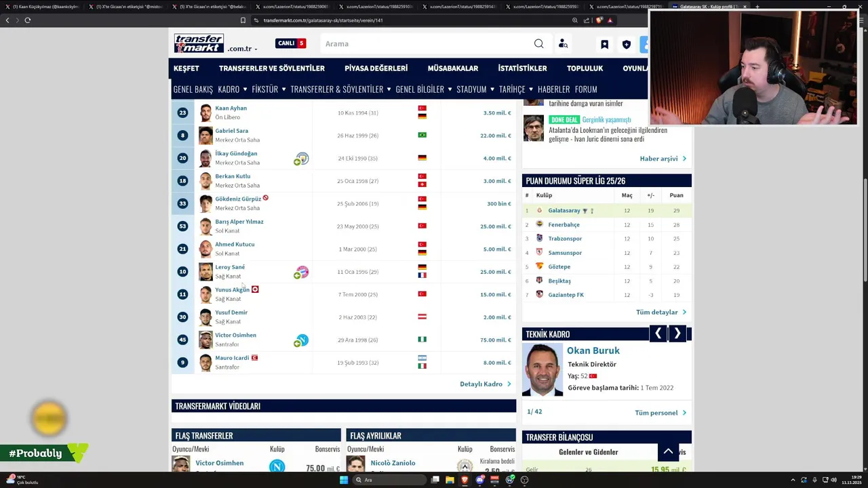The image size is (868, 488).
Task: Show the previous staff member in Teknik Kadro
Action: 658,333
